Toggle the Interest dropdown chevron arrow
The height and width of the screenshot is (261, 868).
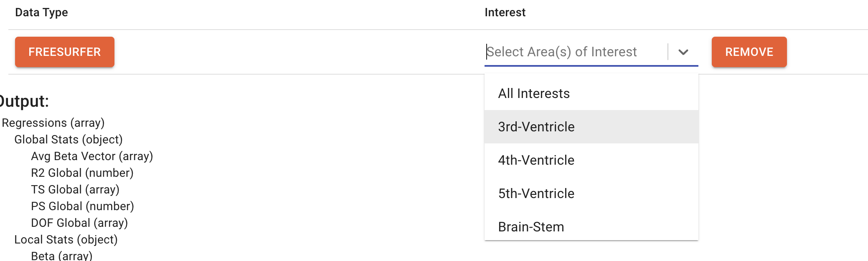(683, 52)
